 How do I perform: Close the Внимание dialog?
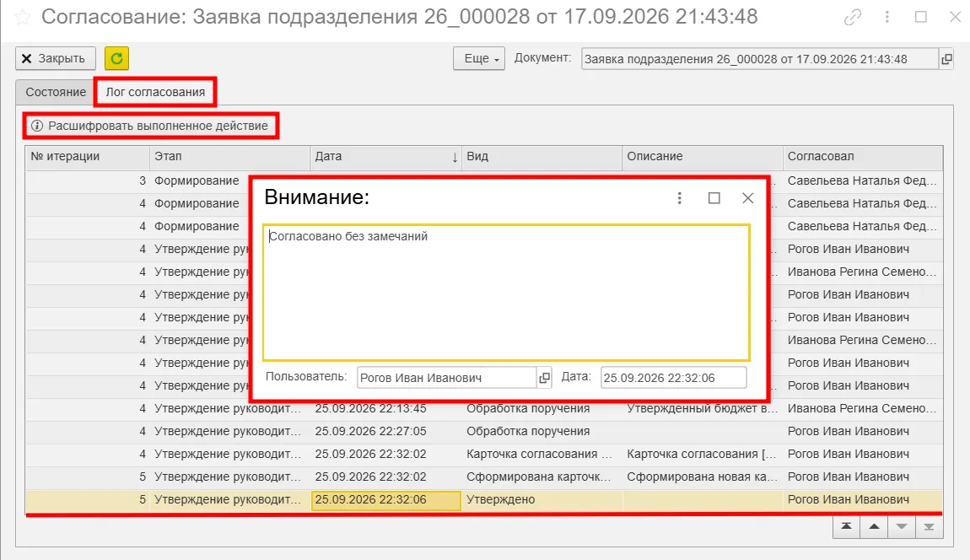[748, 197]
